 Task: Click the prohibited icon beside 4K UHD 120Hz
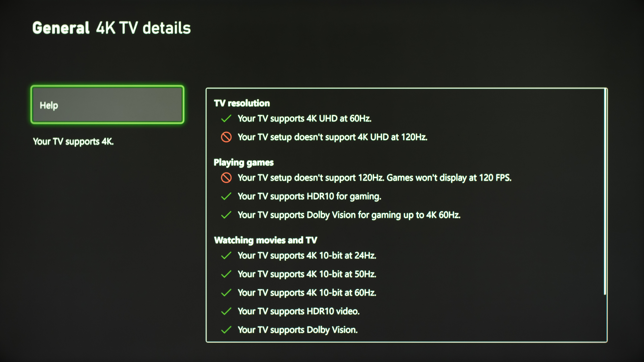(x=226, y=137)
